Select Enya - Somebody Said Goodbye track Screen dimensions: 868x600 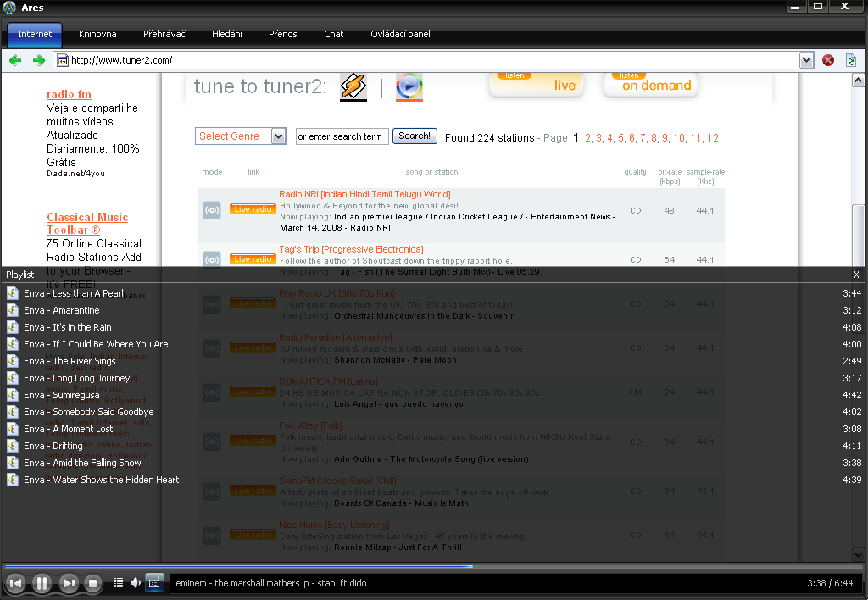pyautogui.click(x=88, y=412)
